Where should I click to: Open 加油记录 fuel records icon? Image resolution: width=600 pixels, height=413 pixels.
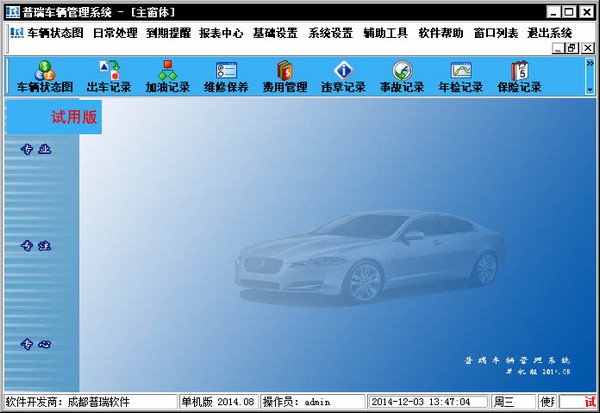(167, 77)
